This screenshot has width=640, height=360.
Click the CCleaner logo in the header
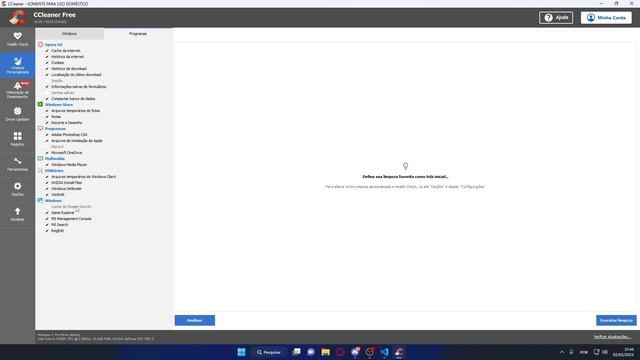pyautogui.click(x=18, y=18)
